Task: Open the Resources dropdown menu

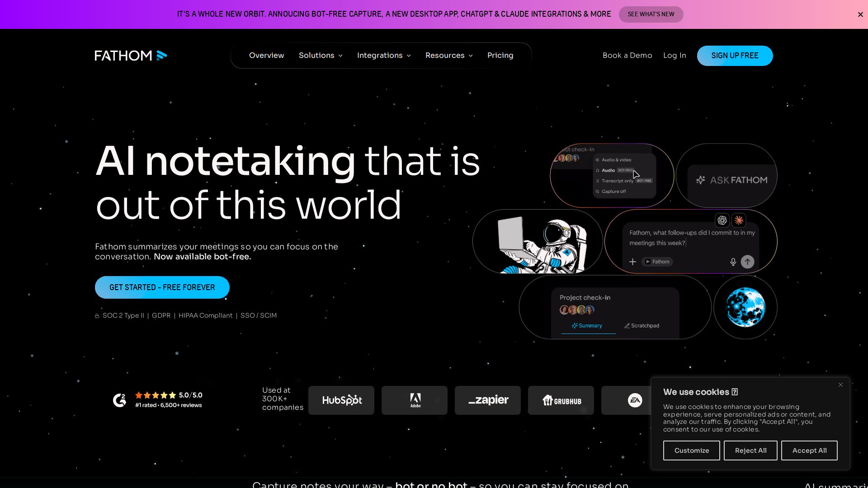Action: coord(449,56)
